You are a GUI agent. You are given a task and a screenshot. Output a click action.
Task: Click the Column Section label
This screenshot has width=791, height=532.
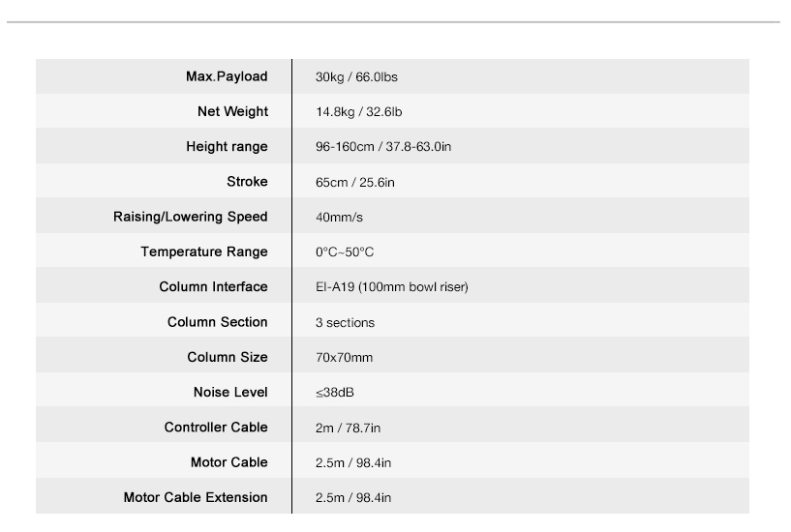[217, 322]
